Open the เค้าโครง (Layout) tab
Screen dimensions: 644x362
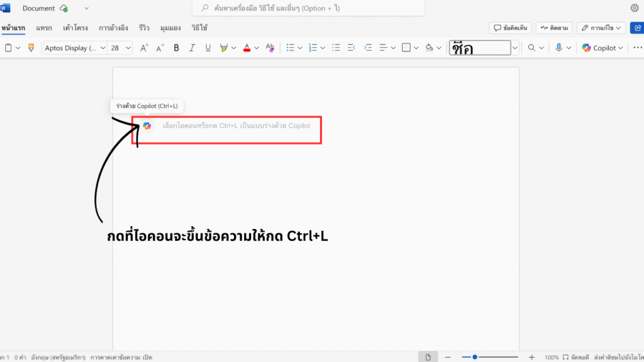[74, 28]
